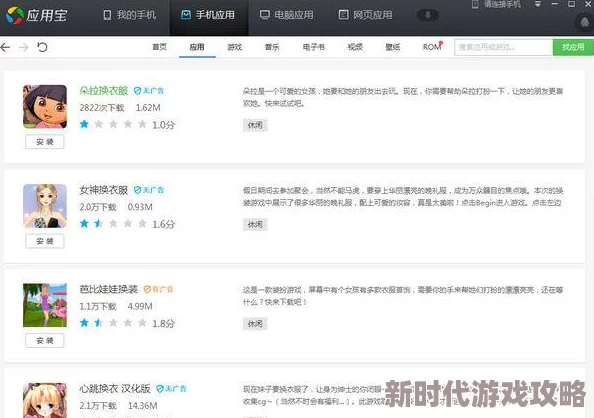The width and height of the screenshot is (594, 418).
Task: Go back with the back arrow
Action: tap(6, 47)
